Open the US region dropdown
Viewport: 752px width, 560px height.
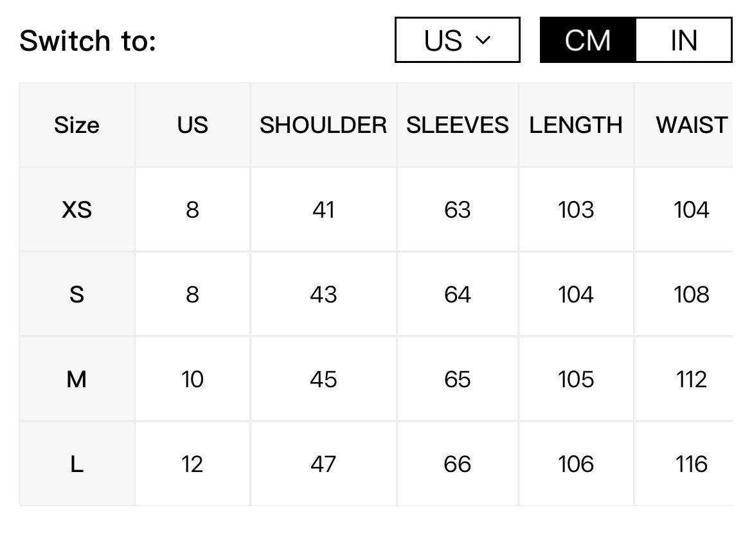coord(457,40)
